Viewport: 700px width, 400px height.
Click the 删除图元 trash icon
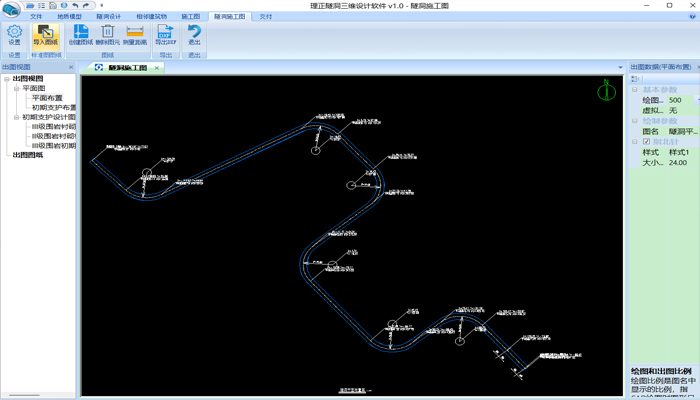[x=108, y=35]
